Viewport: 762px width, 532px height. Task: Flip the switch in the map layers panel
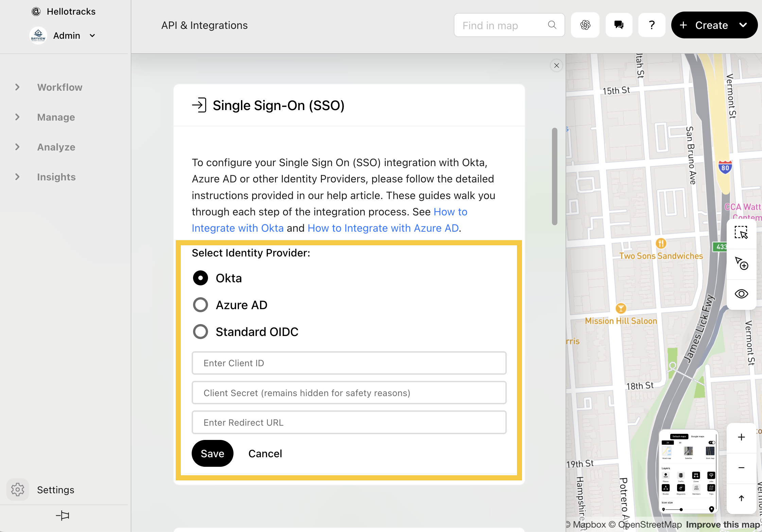(712, 443)
